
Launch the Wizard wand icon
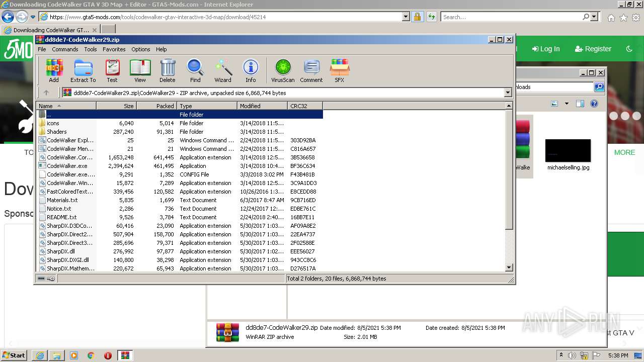[x=223, y=70]
